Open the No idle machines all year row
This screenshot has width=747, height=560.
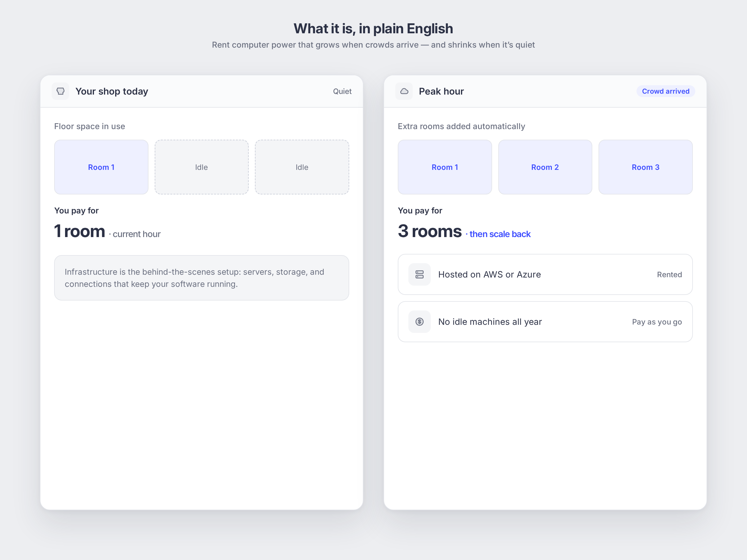545,322
